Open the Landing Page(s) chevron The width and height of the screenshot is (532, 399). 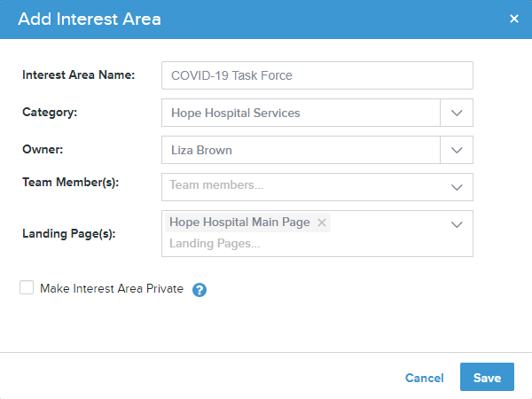pyautogui.click(x=457, y=224)
